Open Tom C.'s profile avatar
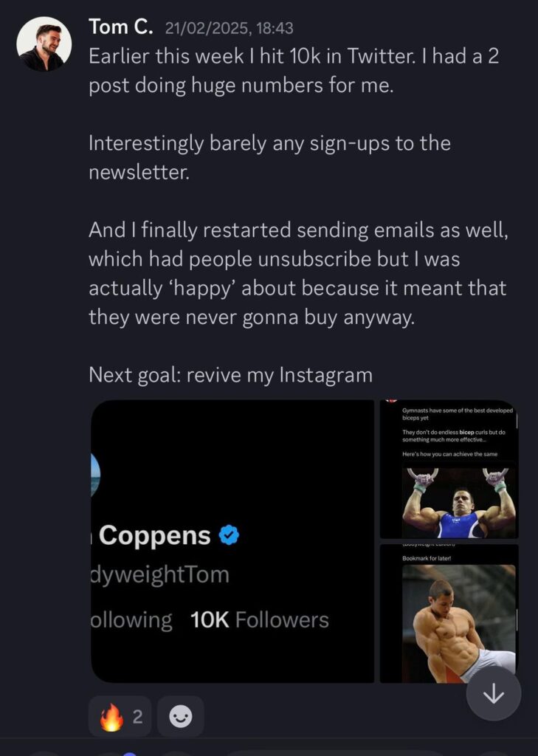The image size is (538, 756). pos(44,44)
